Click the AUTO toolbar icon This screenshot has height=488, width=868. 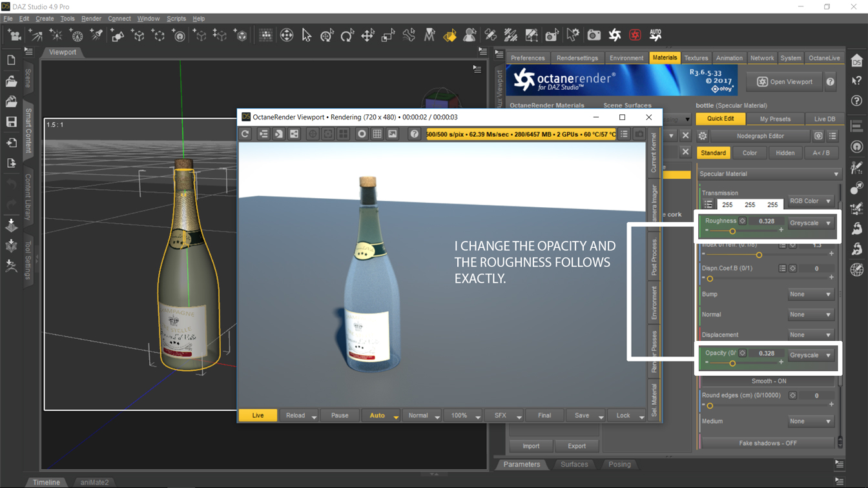point(656,35)
